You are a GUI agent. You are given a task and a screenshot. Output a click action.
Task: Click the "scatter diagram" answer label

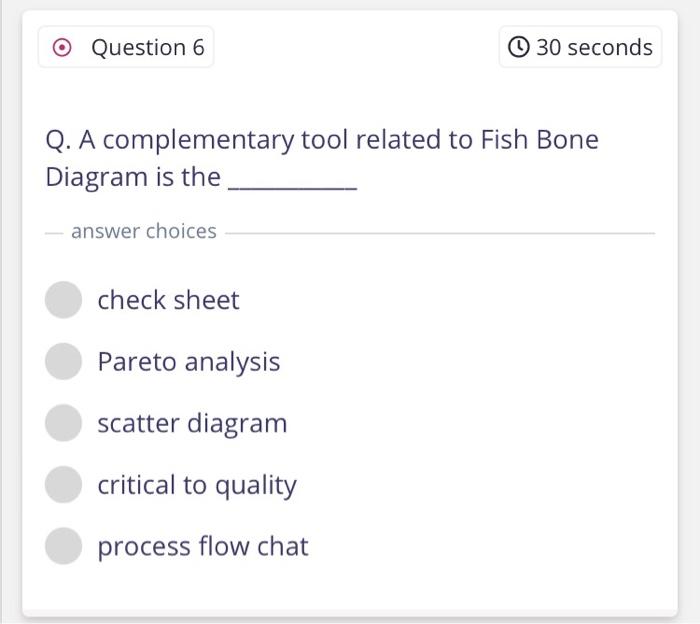[192, 423]
